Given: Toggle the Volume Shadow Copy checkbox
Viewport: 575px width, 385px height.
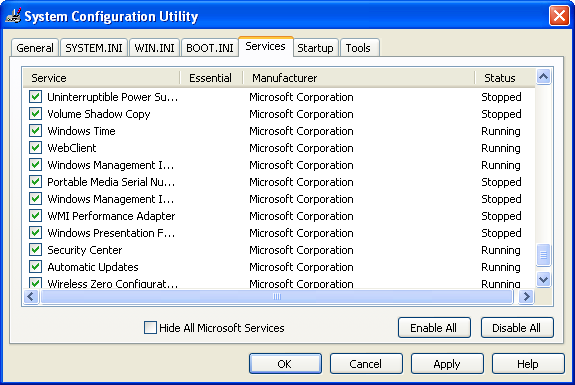Looking at the screenshot, I should click(x=36, y=114).
